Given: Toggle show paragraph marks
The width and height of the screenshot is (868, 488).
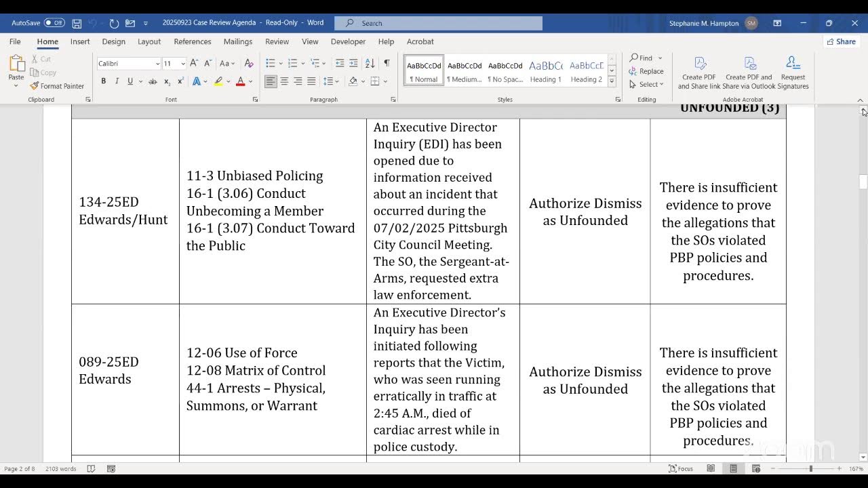Looking at the screenshot, I should click(387, 63).
